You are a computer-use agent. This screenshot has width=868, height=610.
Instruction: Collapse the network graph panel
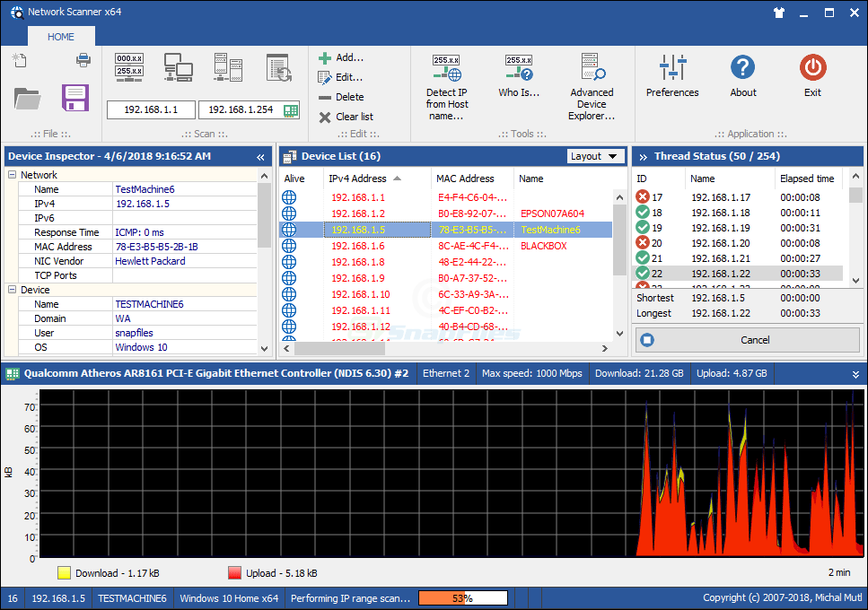[x=855, y=374]
